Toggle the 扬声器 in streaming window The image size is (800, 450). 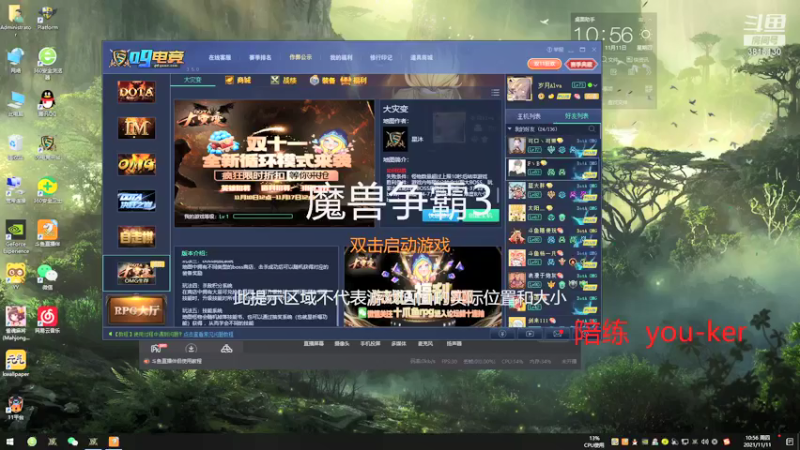(x=454, y=344)
